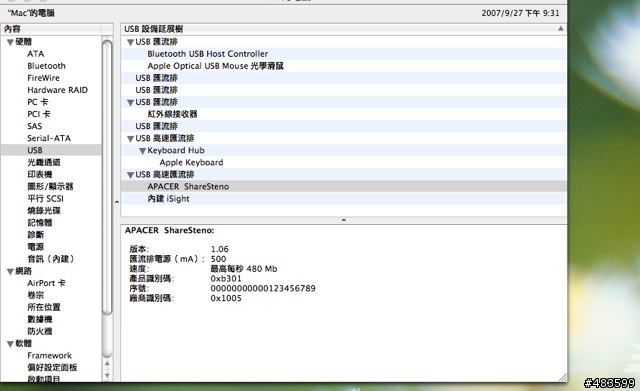Viewport: 640px width, 391px height.
Task: Select SAS in the sidebar
Action: pyautogui.click(x=35, y=126)
